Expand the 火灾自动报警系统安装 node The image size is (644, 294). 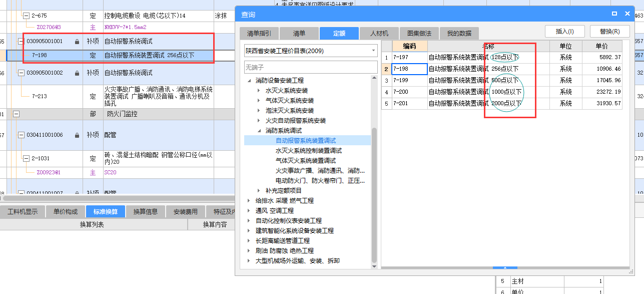(259, 121)
